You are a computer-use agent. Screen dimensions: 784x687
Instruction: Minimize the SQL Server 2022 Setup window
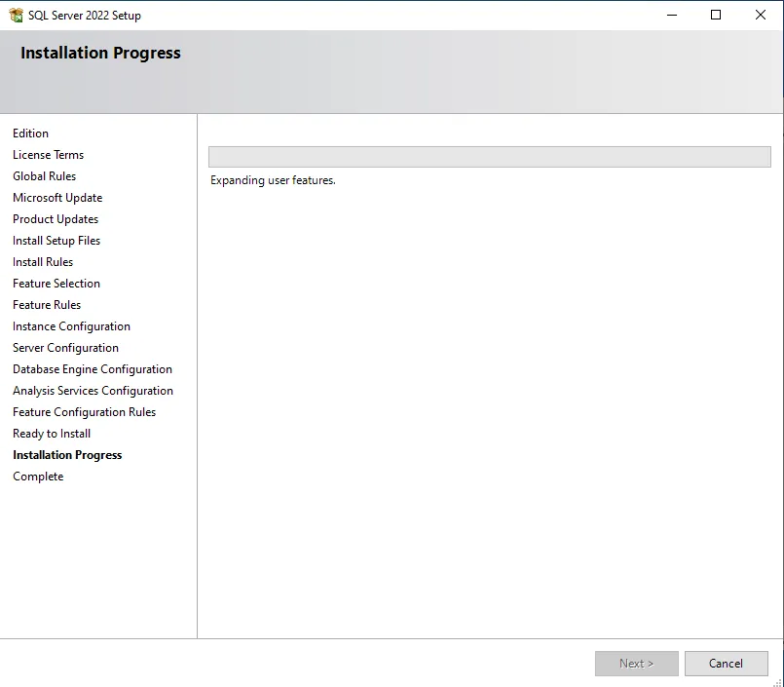click(x=672, y=15)
